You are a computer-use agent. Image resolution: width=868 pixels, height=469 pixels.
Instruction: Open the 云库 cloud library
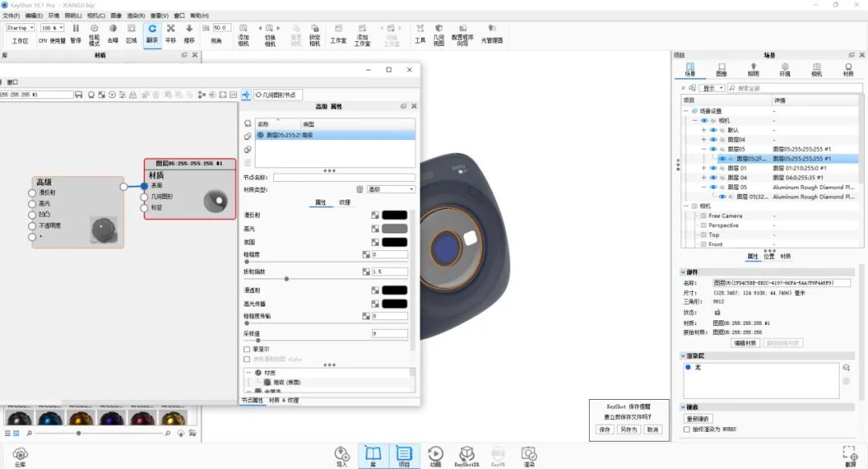20,457
